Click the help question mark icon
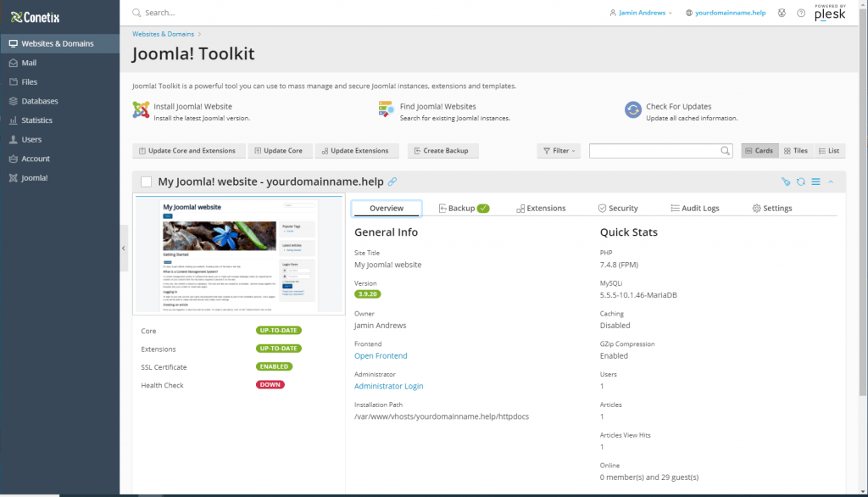Viewport: 868px width, 497px height. pos(801,14)
